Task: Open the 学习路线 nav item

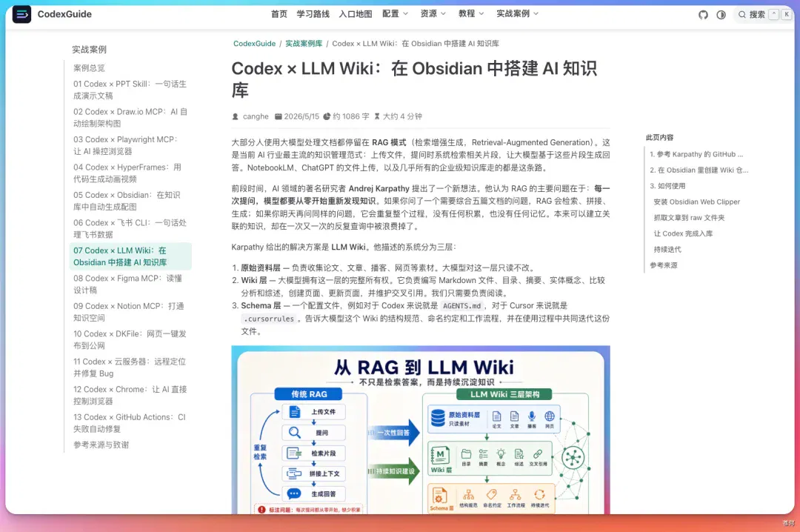Action: coord(313,14)
